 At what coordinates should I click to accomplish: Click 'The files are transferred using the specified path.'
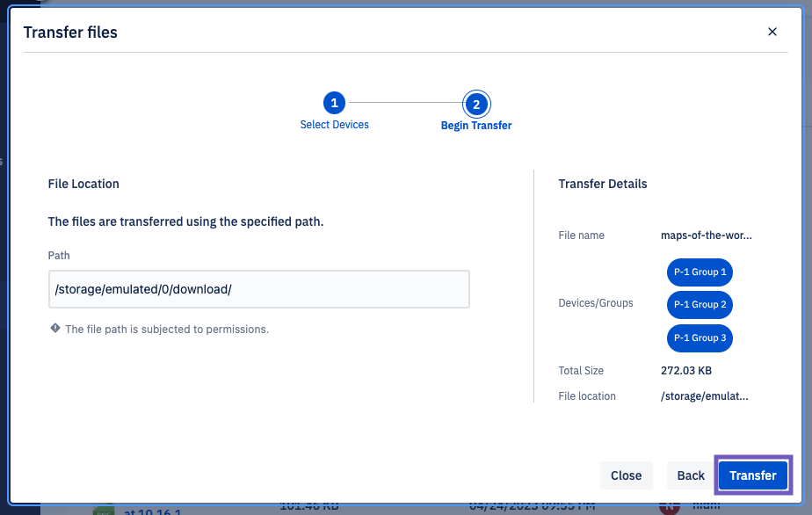pos(185,221)
